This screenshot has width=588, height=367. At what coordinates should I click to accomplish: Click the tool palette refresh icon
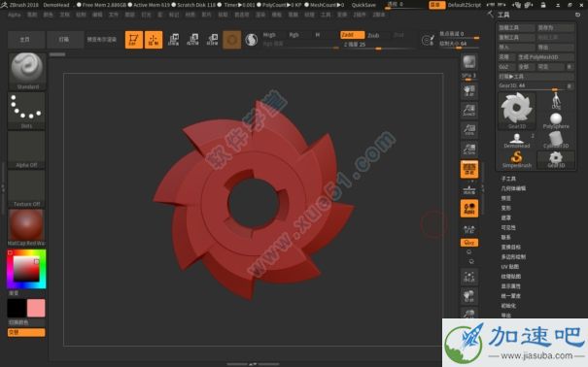point(577,15)
